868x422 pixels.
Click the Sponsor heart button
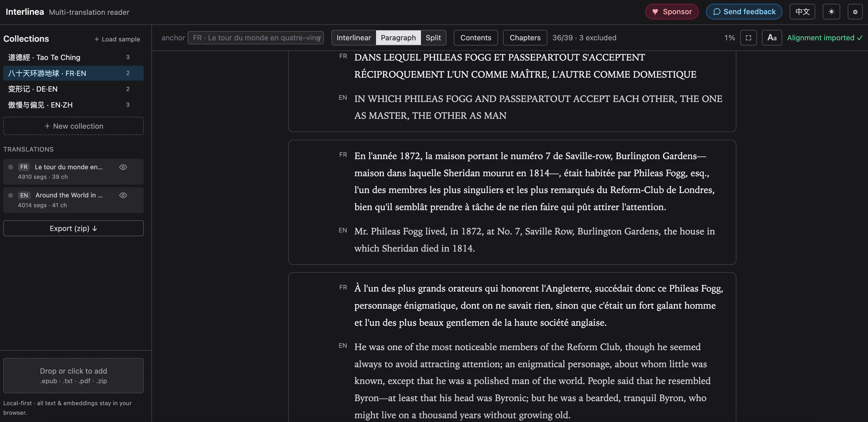tap(671, 12)
